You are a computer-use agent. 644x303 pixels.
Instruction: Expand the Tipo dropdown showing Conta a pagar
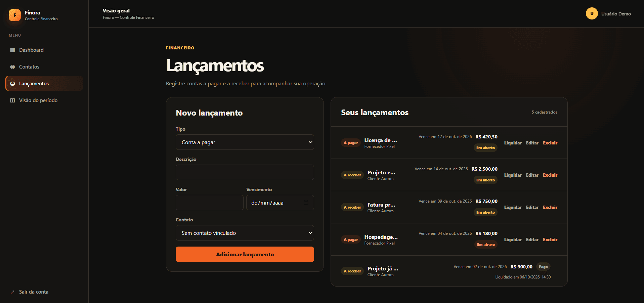tap(245, 142)
